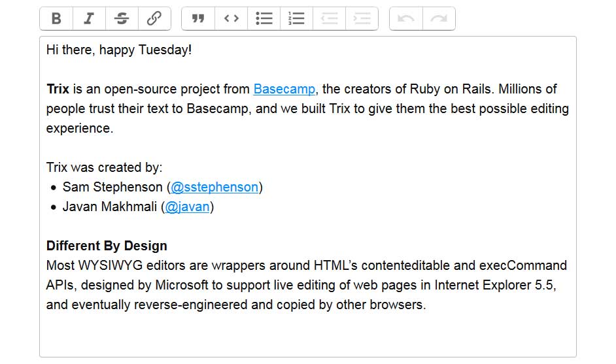Apply strikethrough formatting
The image size is (616, 364).
click(x=122, y=18)
